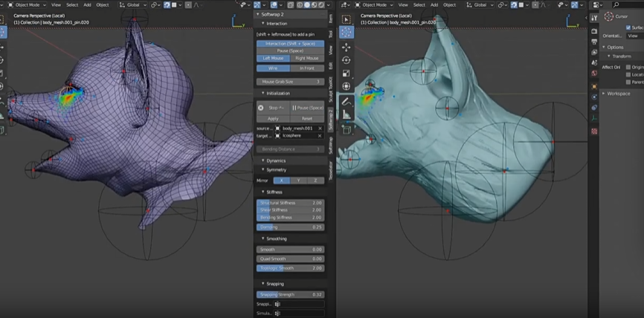The image size is (644, 318).
Task: Select the Measure tool in right viewport
Action: 347,114
